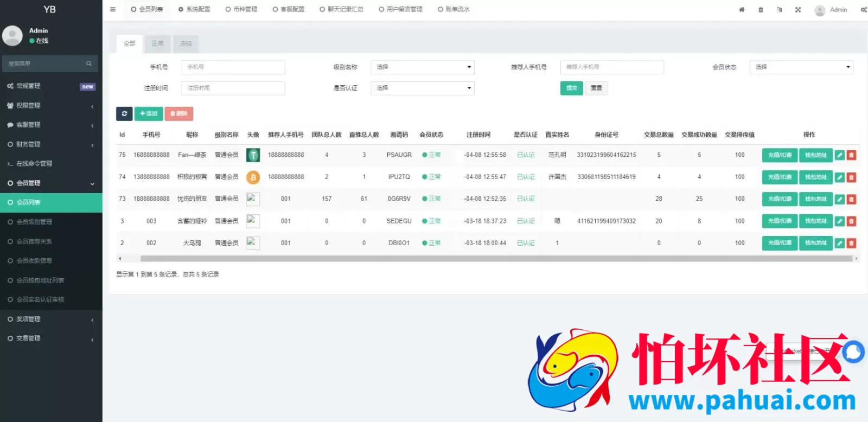The height and width of the screenshot is (422, 868).
Task: Focus the 手机号 input field
Action: 233,67
